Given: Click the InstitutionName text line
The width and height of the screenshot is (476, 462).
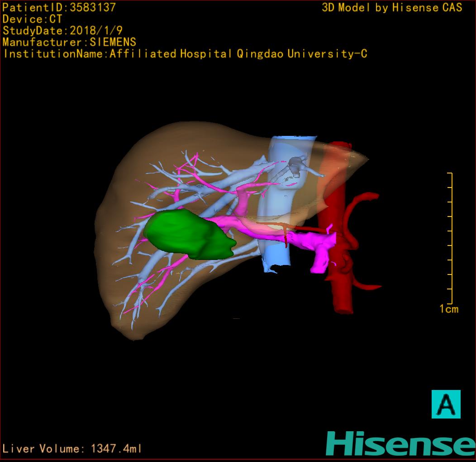Looking at the screenshot, I should [x=185, y=54].
